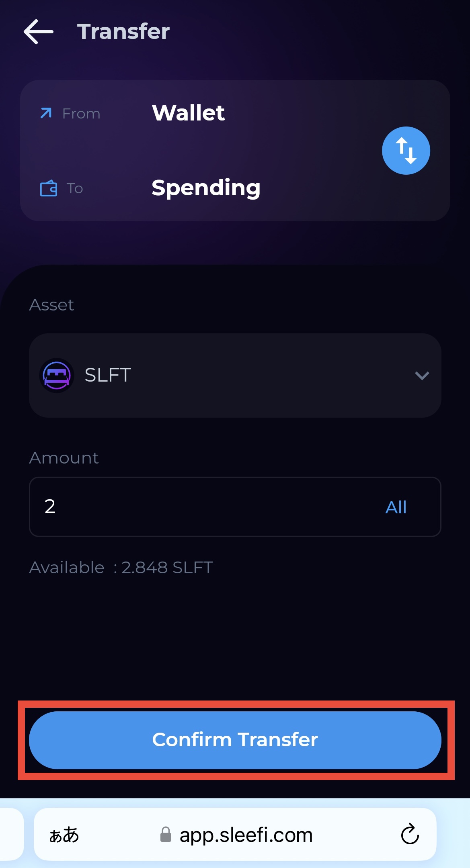The width and height of the screenshot is (470, 868).
Task: Select the Wallet source account
Action: click(188, 113)
